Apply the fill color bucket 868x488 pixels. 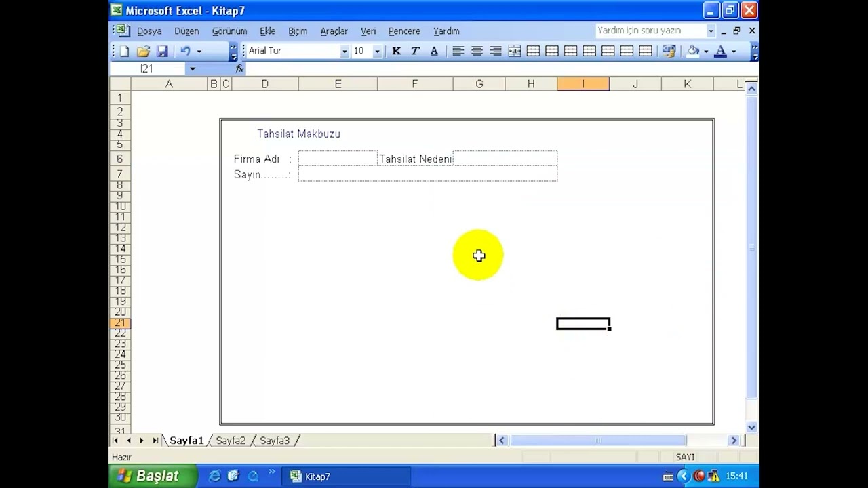point(693,51)
